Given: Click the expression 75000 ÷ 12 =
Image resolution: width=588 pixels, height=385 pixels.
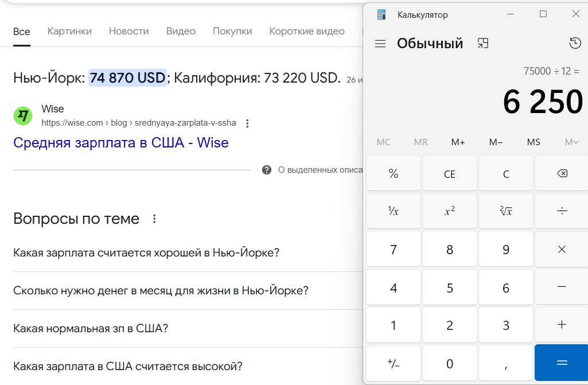Looking at the screenshot, I should 551,71.
